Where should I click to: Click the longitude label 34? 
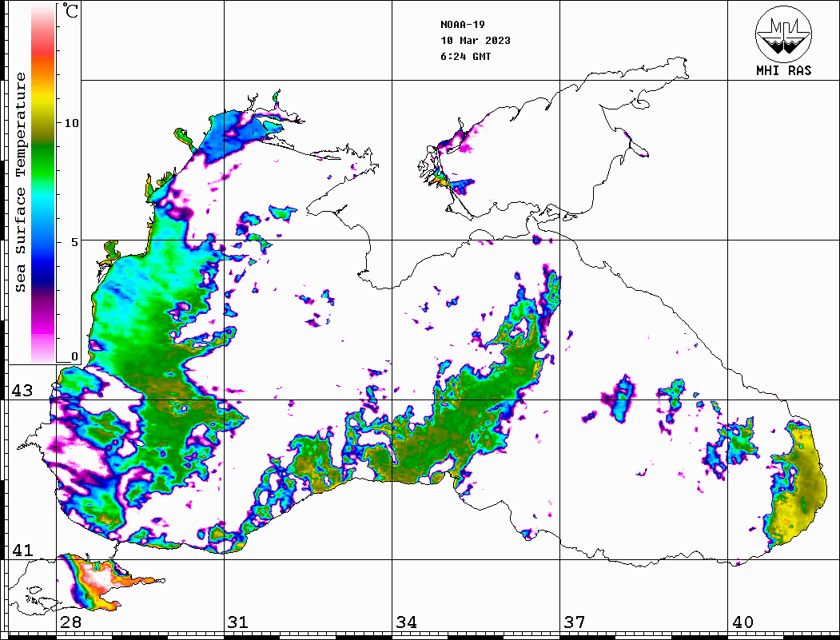click(407, 622)
